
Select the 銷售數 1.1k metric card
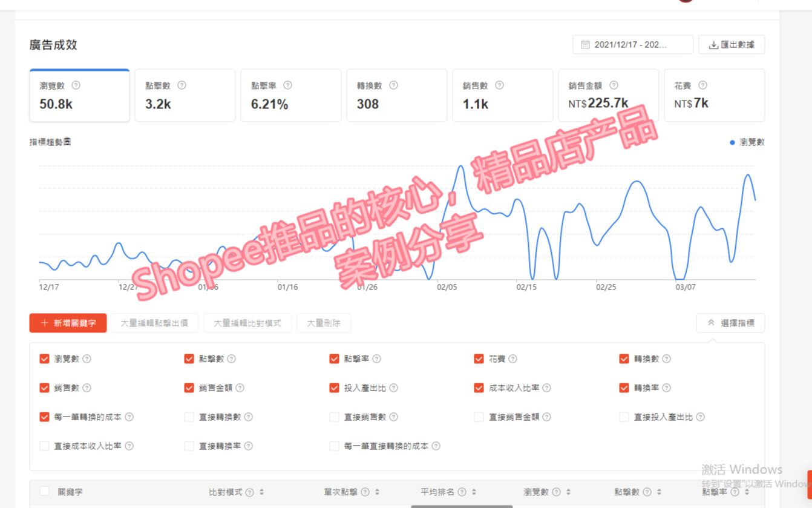[503, 96]
